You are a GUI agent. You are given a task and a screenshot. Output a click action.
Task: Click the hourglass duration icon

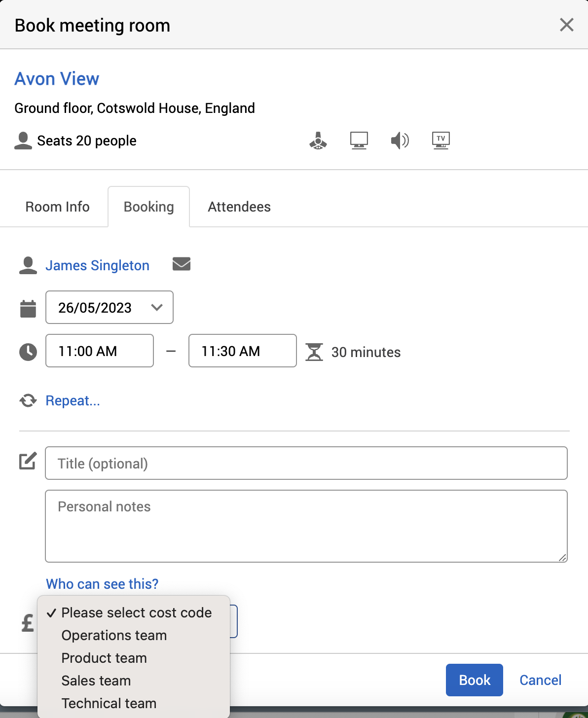click(314, 352)
